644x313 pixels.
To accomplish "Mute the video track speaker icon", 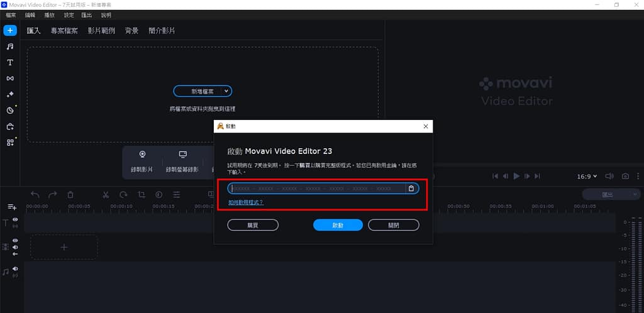I will (x=16, y=248).
